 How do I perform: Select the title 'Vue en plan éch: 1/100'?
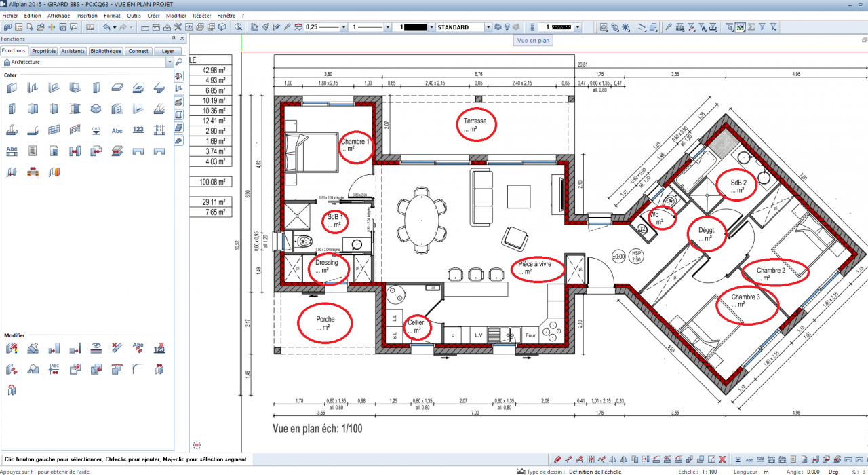(317, 428)
